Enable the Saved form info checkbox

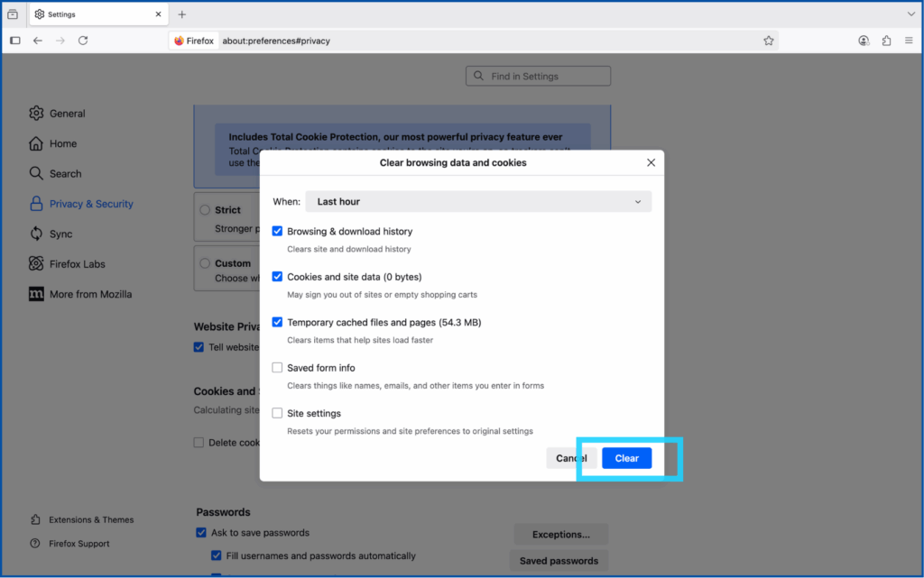click(x=278, y=368)
